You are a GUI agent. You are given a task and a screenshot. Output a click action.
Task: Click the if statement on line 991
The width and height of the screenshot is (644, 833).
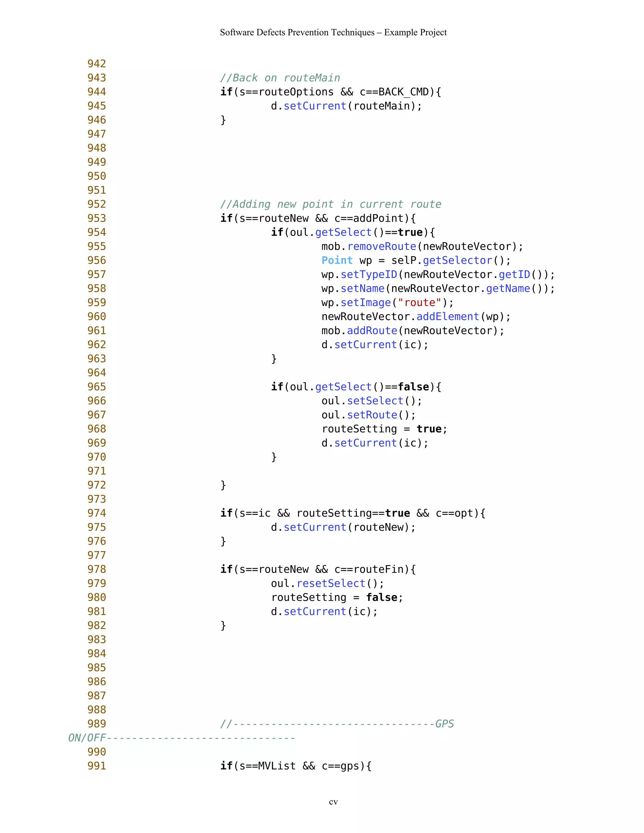coord(296,766)
